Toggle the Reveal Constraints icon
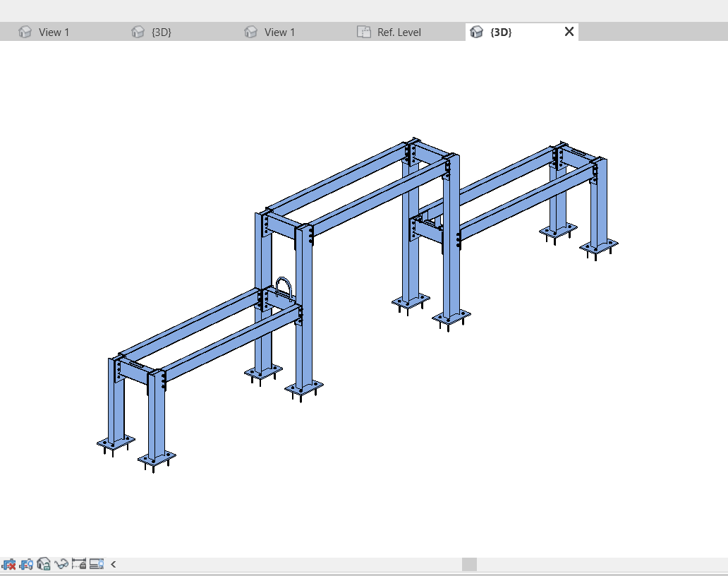This screenshot has height=576, width=728. (79, 564)
